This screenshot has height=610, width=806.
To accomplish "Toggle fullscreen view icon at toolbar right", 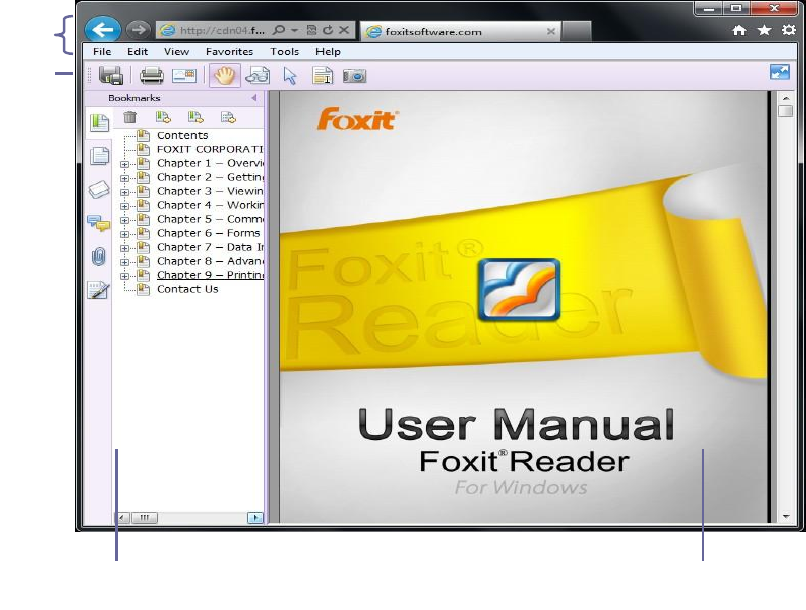I will tap(780, 72).
